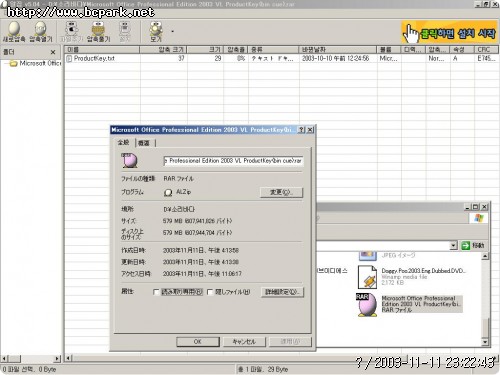This screenshot has width=500, height=375.
Task: Click the 変更 change program button
Action: tap(281, 192)
